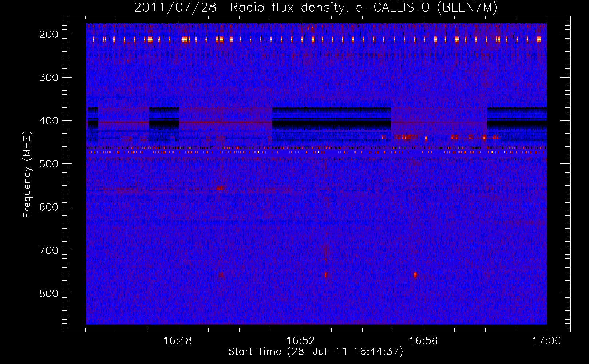Screen dimensions: 589x364
Task: Click the 700 frequency tick label
Action: (49, 250)
